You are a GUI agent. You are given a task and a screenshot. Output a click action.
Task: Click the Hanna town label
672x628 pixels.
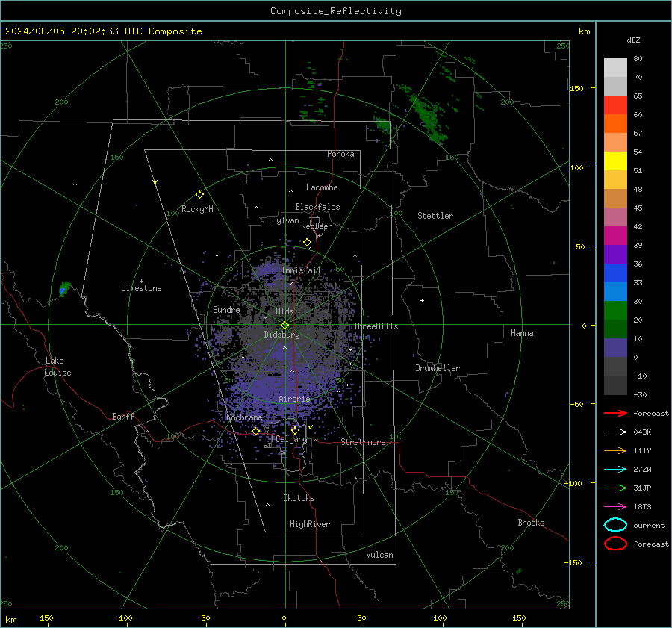point(522,333)
